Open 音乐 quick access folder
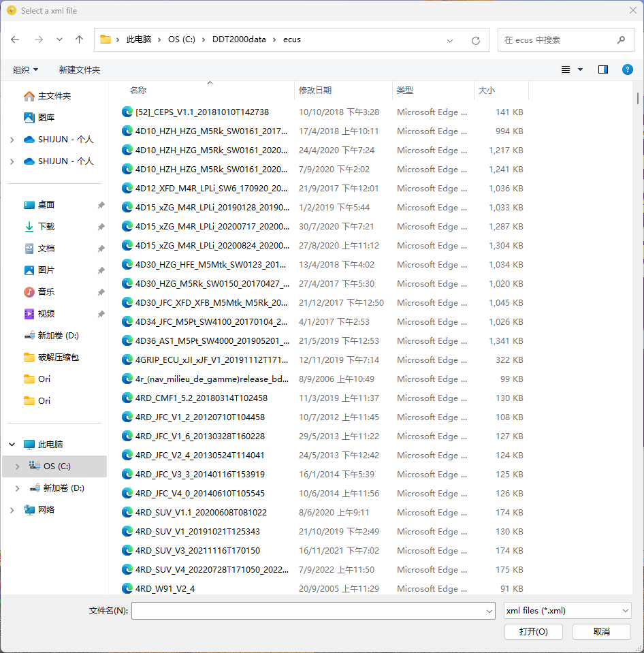 pos(46,292)
